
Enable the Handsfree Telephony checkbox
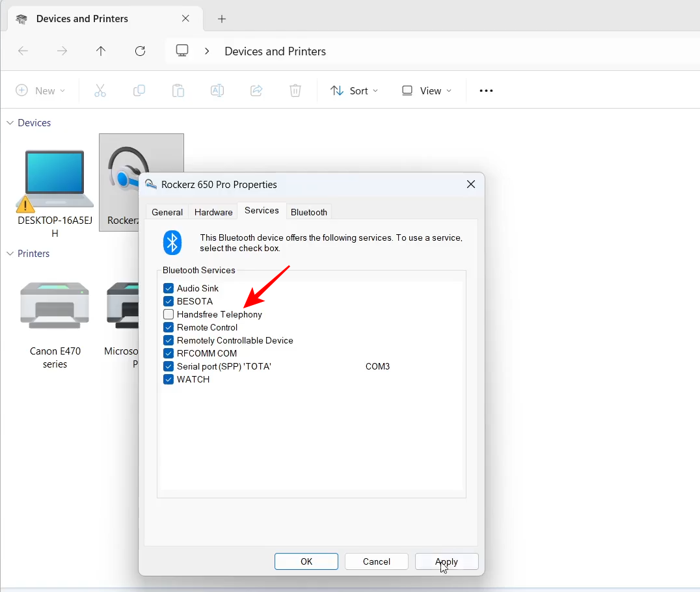168,314
